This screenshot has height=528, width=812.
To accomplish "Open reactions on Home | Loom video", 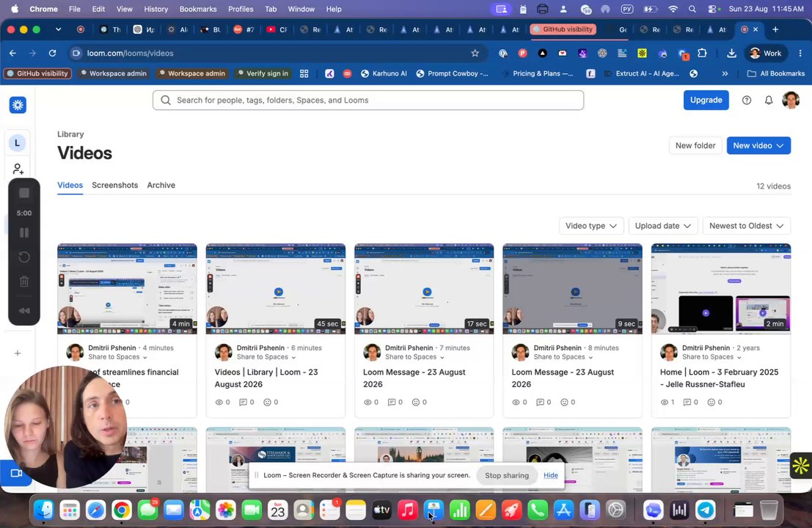I will point(714,402).
